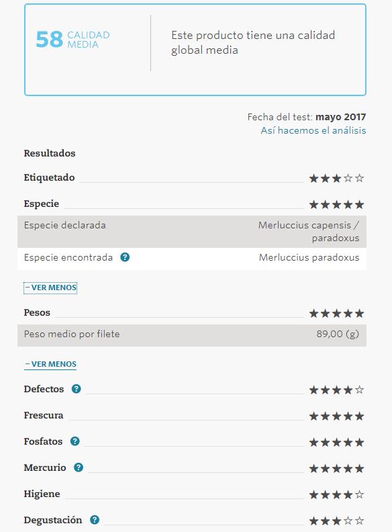Click the Defectos star rating
This screenshot has height=532, width=392.
tap(336, 390)
